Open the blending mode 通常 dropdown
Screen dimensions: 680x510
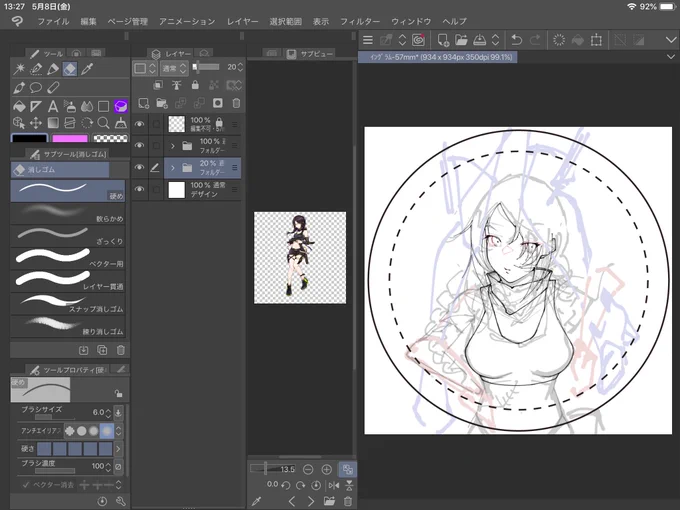(174, 69)
